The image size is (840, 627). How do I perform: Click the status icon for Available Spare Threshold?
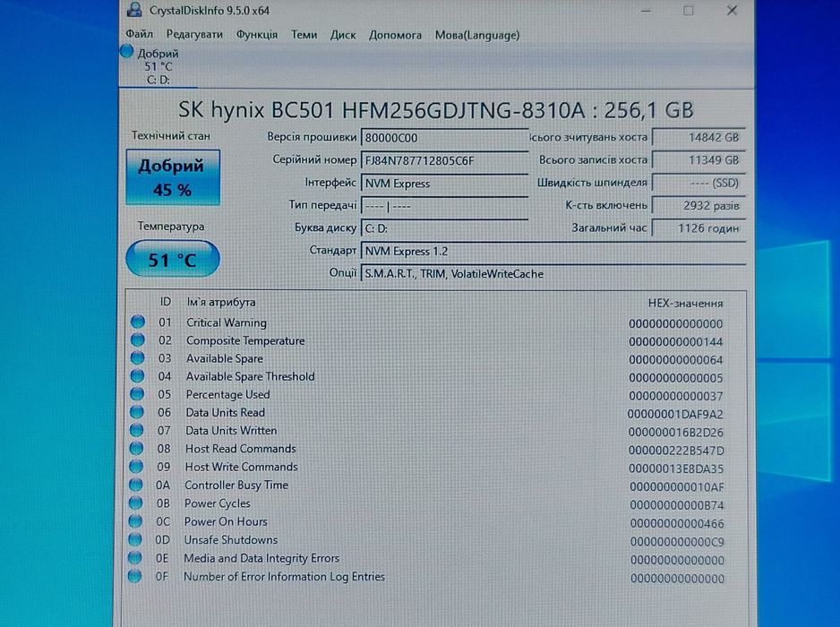coord(137,375)
